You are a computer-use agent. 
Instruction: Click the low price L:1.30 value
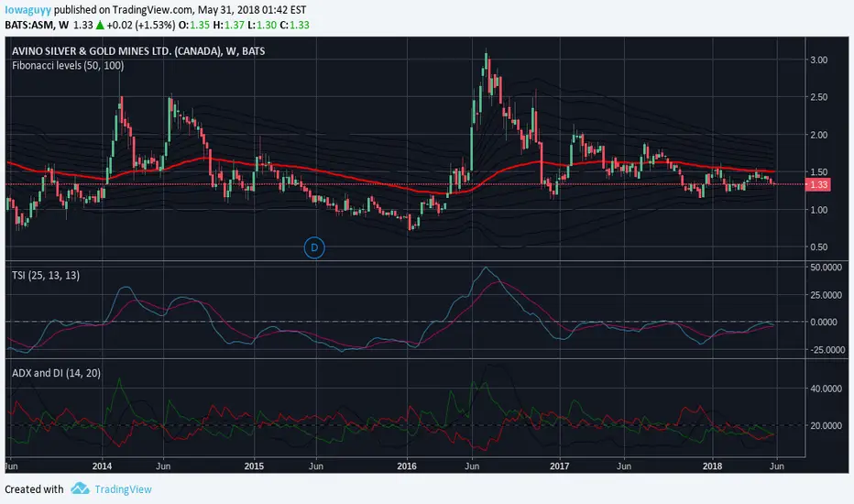[262, 25]
